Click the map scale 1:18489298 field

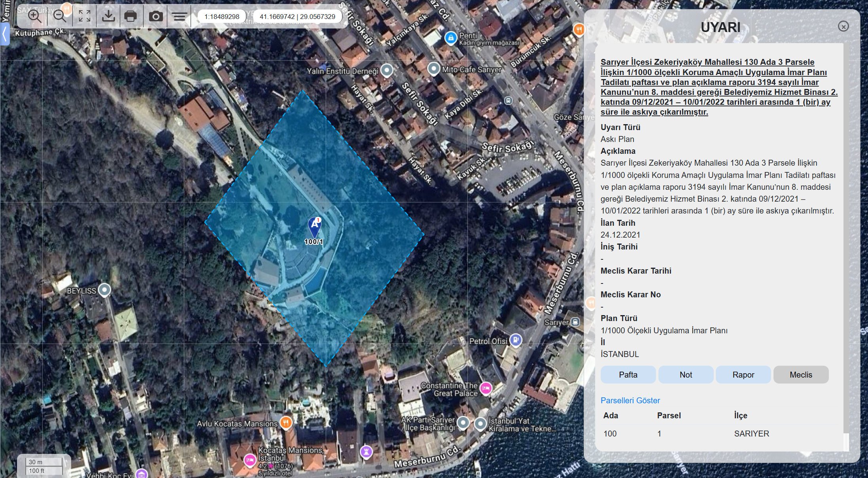222,17
